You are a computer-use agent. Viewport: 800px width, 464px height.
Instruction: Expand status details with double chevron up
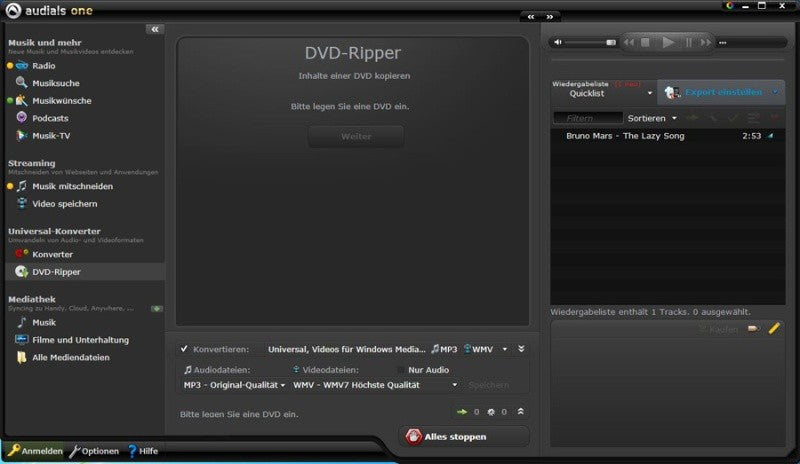tap(520, 411)
